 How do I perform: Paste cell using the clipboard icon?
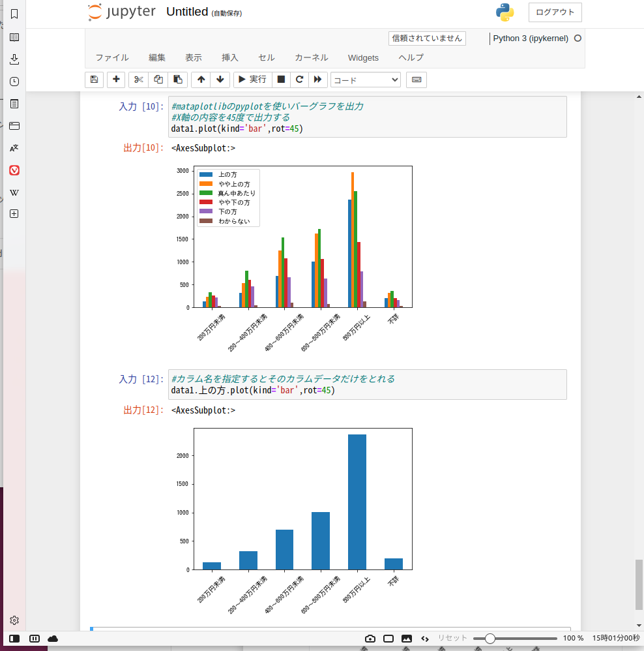pyautogui.click(x=177, y=80)
